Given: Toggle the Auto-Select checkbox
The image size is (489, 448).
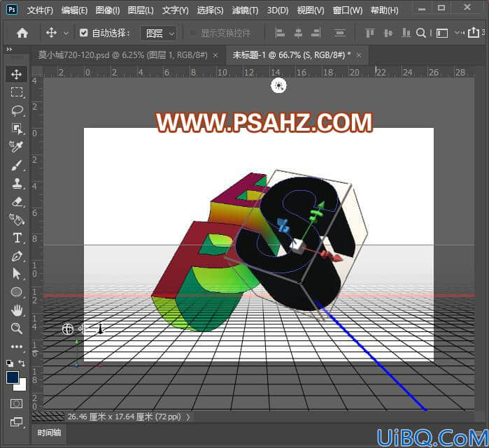Looking at the screenshot, I should (x=83, y=33).
